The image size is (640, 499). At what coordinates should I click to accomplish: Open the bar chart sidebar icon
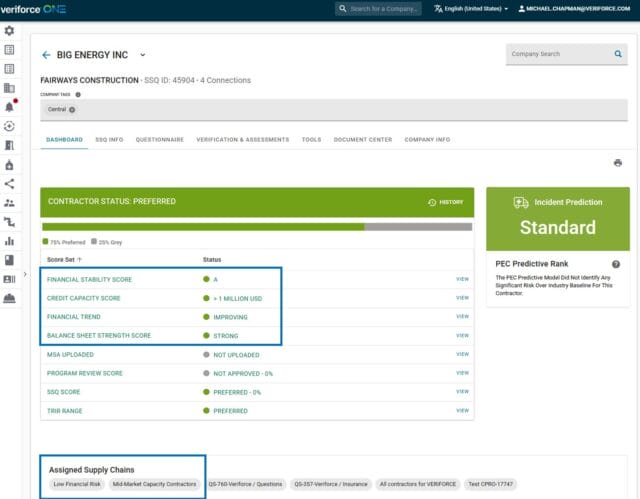click(9, 241)
